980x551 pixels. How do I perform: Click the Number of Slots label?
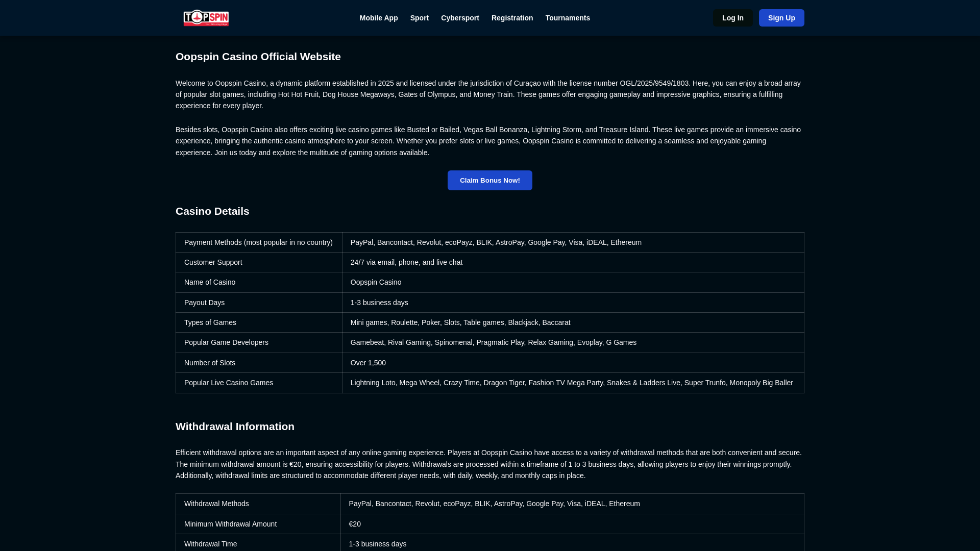click(x=259, y=363)
